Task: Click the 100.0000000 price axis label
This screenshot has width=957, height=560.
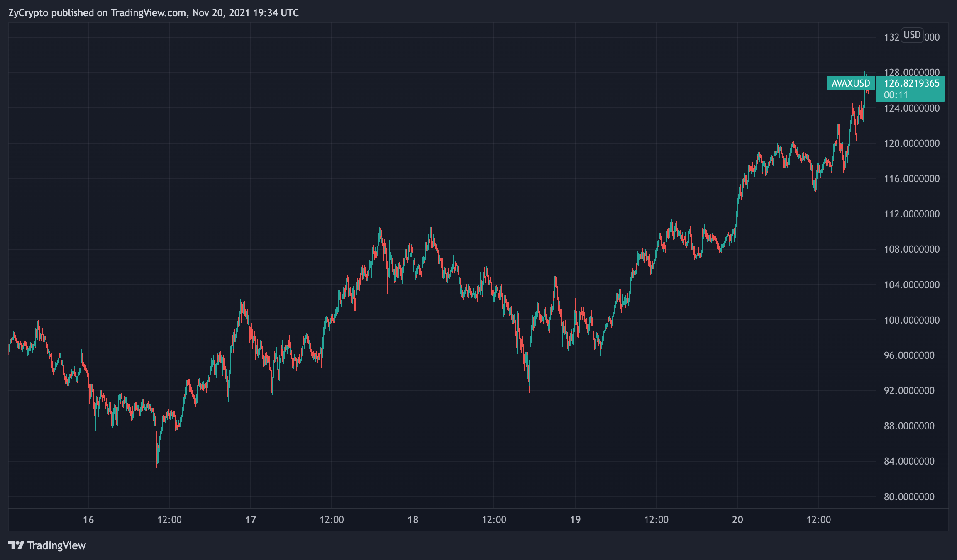Action: [x=911, y=320]
